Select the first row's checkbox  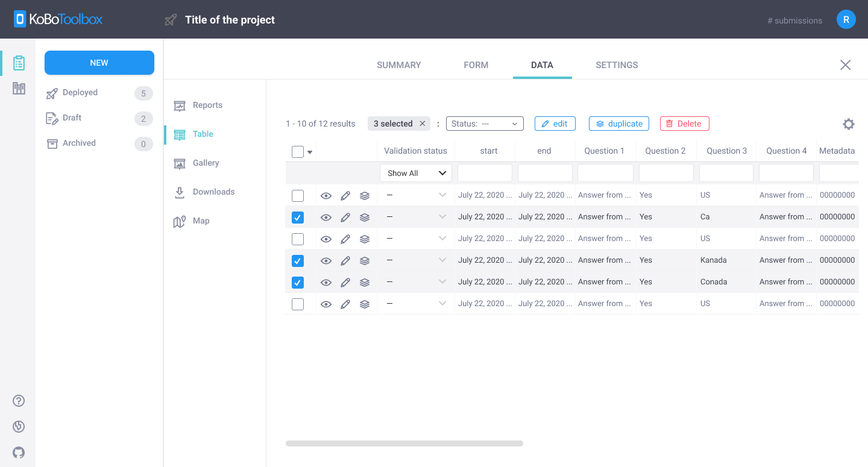pos(297,195)
